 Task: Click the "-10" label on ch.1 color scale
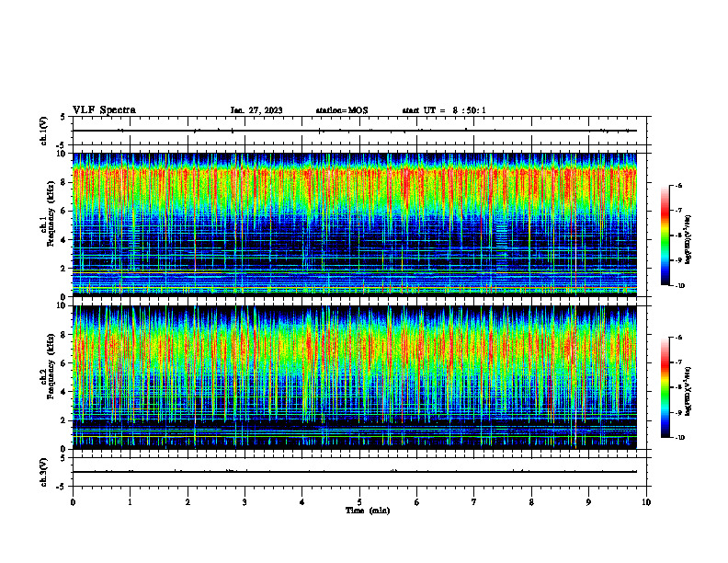[679, 286]
